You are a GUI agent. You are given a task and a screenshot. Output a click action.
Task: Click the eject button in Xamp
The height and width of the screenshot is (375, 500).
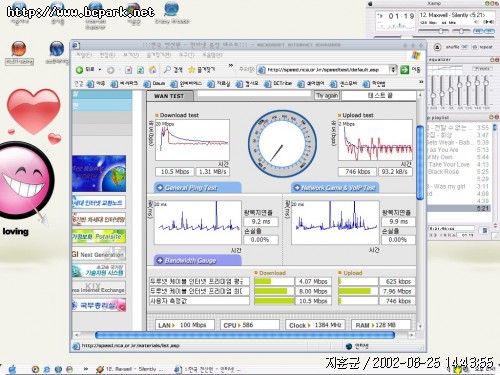pyautogui.click(x=437, y=47)
